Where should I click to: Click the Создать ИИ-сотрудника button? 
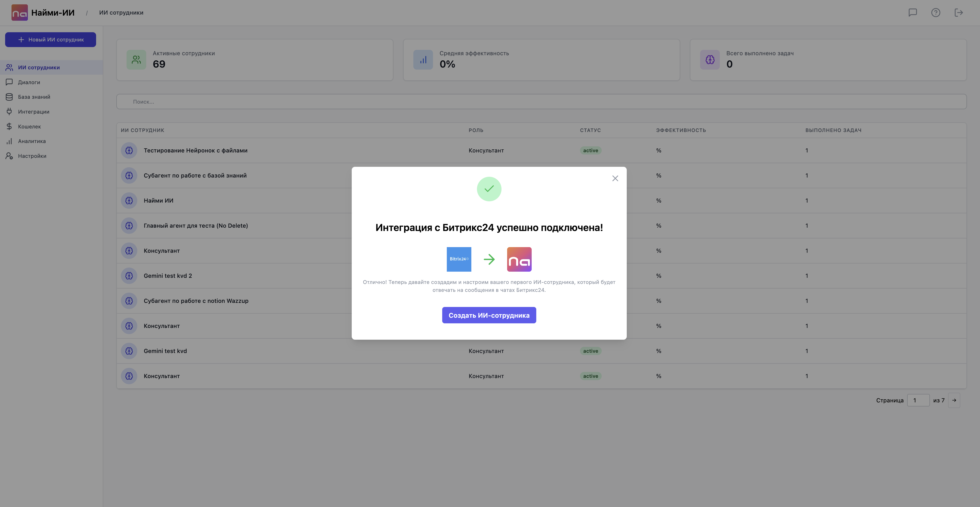coord(489,315)
